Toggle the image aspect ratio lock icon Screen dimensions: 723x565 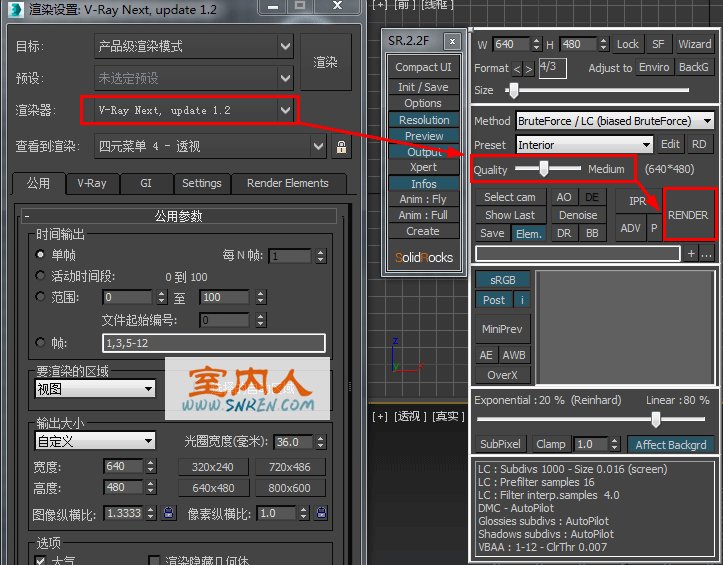[x=169, y=513]
